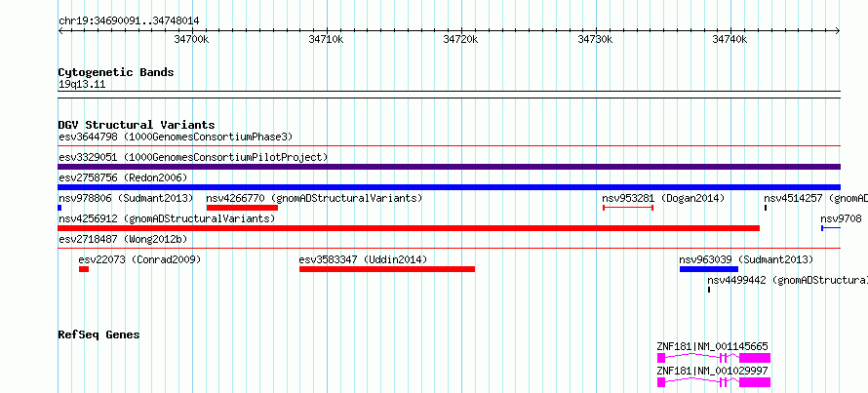Image resolution: width=868 pixels, height=393 pixels.
Task: Click the esv3329051 (1000GenomesConsortiumPilotProject) label
Action: tap(193, 157)
